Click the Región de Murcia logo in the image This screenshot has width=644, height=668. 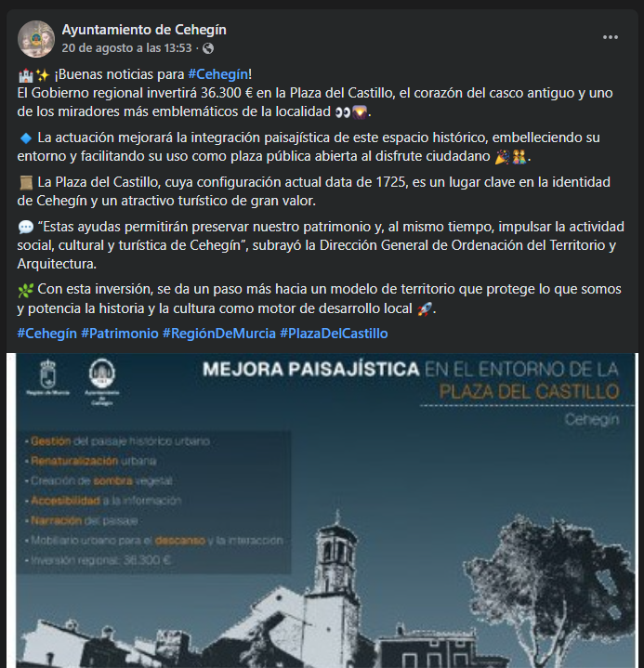47,377
